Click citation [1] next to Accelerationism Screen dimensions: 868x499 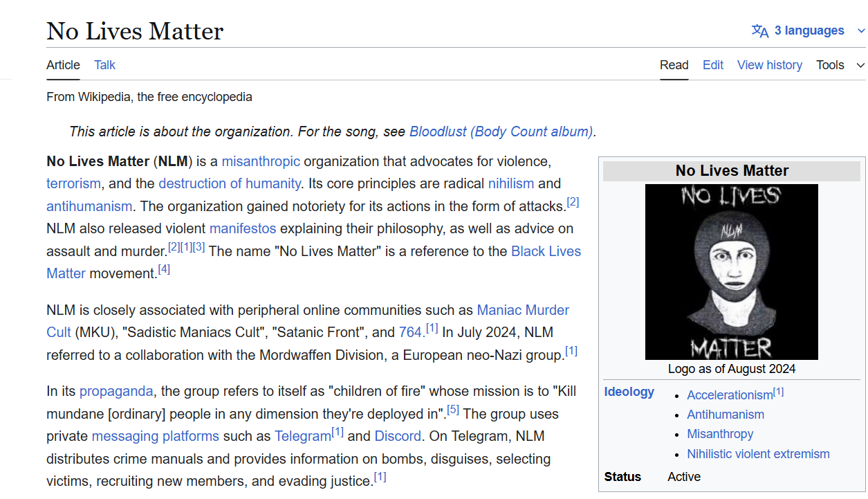pos(779,392)
